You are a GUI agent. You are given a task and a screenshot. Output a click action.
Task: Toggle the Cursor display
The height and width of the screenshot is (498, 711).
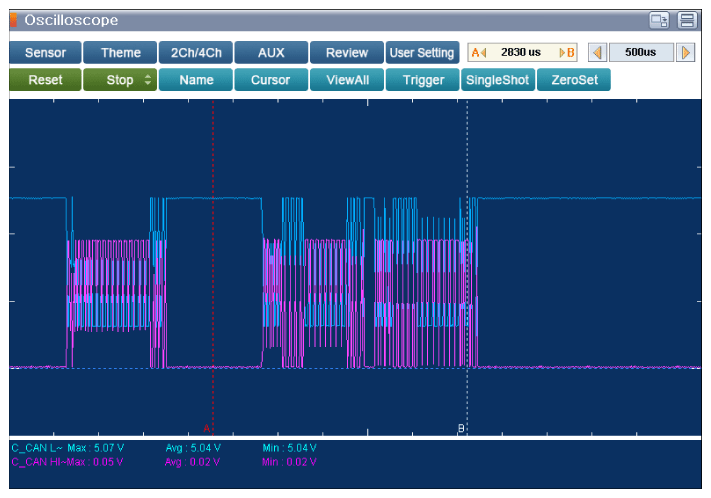tap(271, 80)
